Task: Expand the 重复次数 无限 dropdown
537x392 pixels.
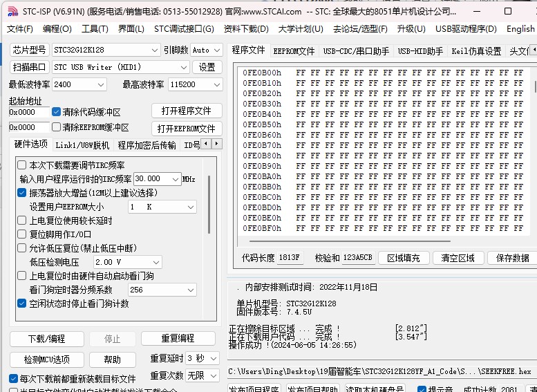Action: click(x=202, y=375)
